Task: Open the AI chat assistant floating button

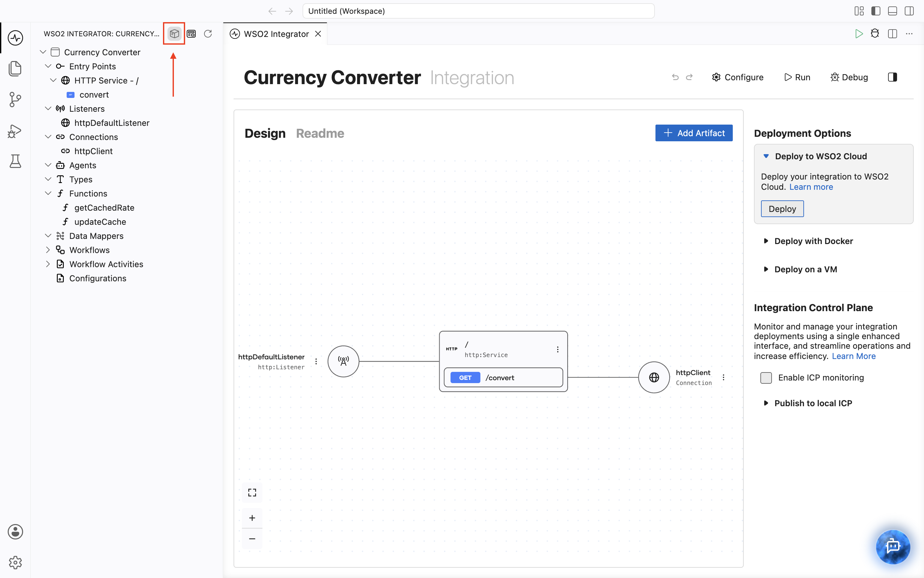Action: [893, 547]
